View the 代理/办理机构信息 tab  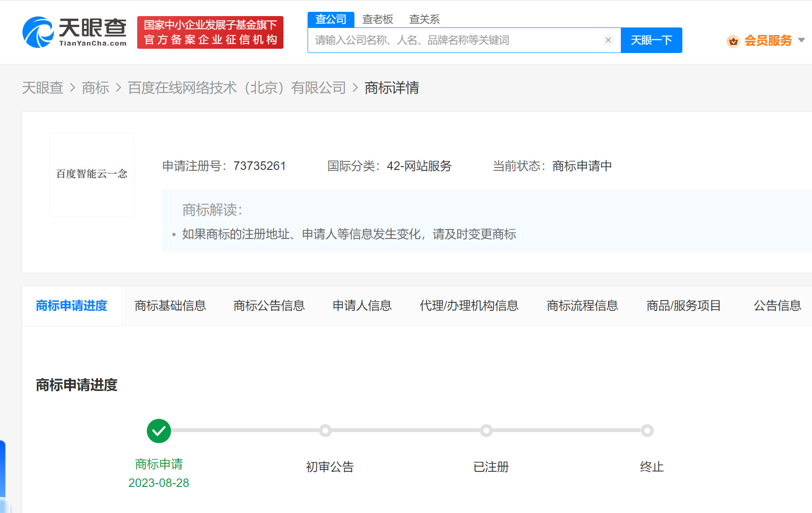pos(468,306)
